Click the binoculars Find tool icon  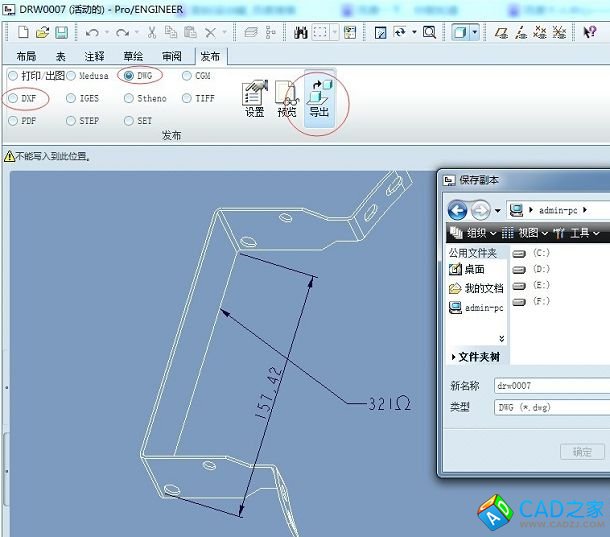[300, 33]
